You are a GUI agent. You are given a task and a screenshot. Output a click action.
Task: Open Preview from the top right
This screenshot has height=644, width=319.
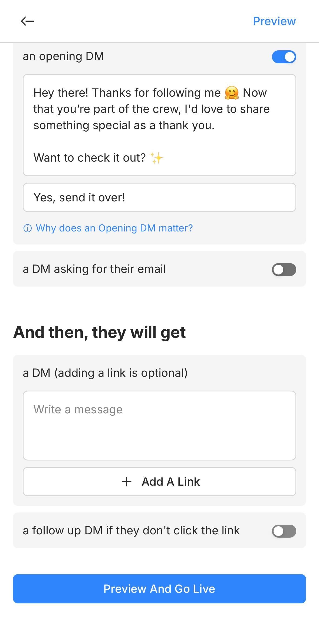point(274,21)
